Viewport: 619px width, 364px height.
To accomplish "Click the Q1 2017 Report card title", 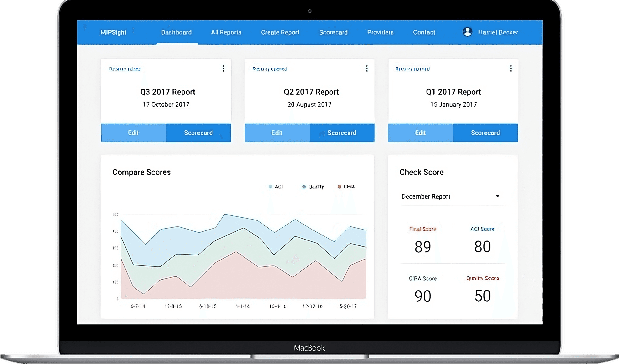I will [x=453, y=92].
